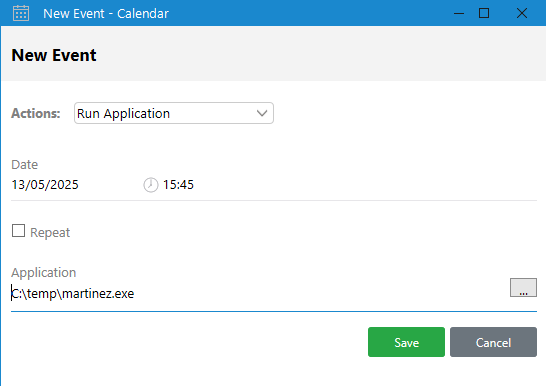Cancel the new event dialog

pyautogui.click(x=493, y=342)
